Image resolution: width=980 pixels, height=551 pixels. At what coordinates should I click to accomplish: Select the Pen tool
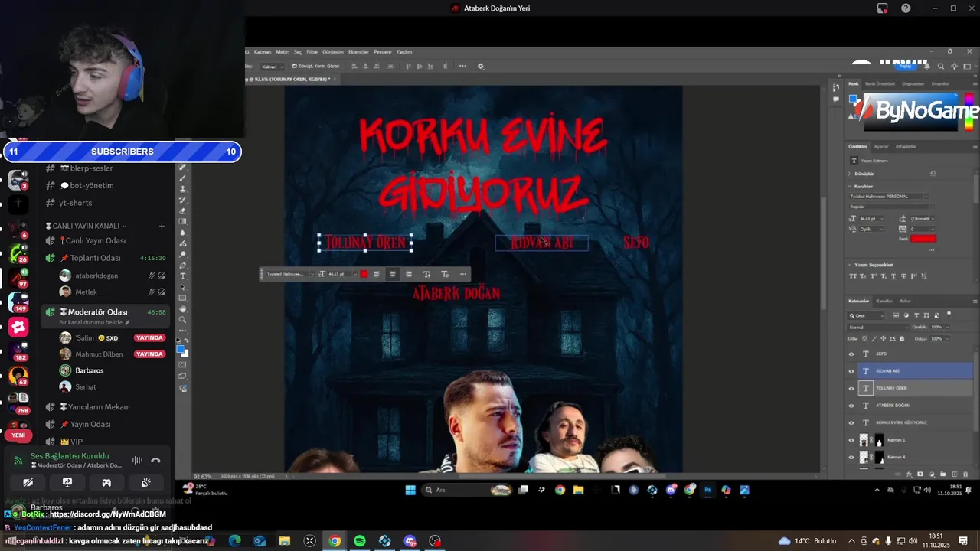(x=182, y=265)
